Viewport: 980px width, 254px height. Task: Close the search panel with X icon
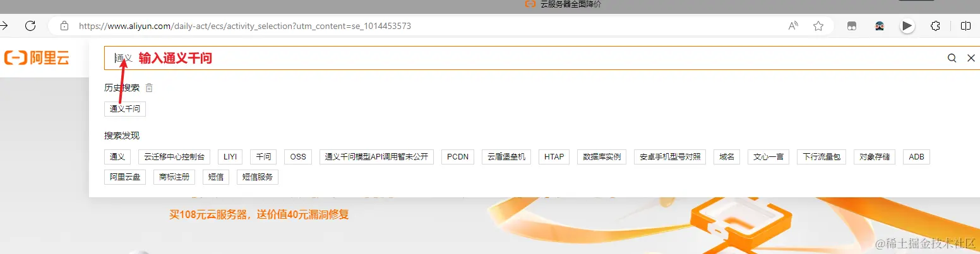click(971, 58)
